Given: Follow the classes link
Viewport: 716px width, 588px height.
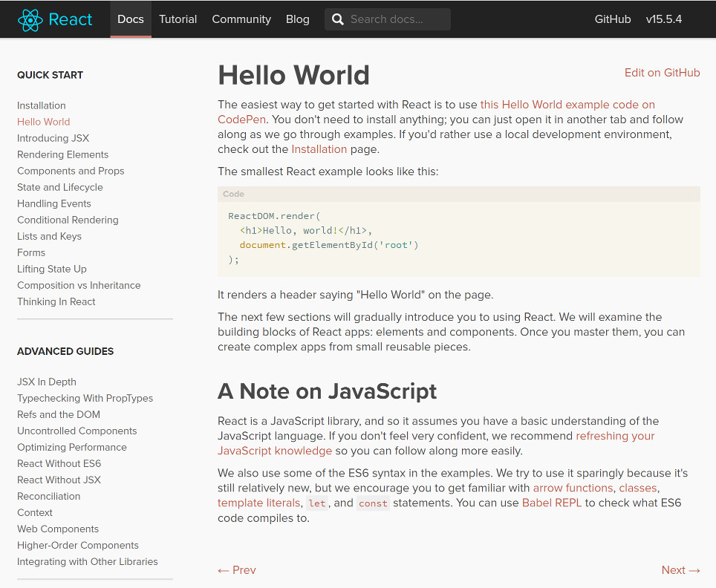Looking at the screenshot, I should pyautogui.click(x=637, y=488).
